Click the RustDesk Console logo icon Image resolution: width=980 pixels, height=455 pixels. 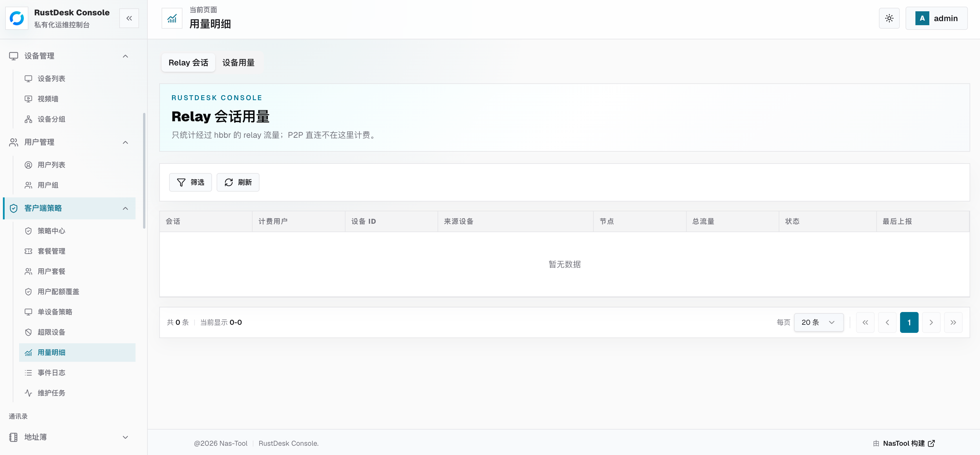tap(17, 18)
